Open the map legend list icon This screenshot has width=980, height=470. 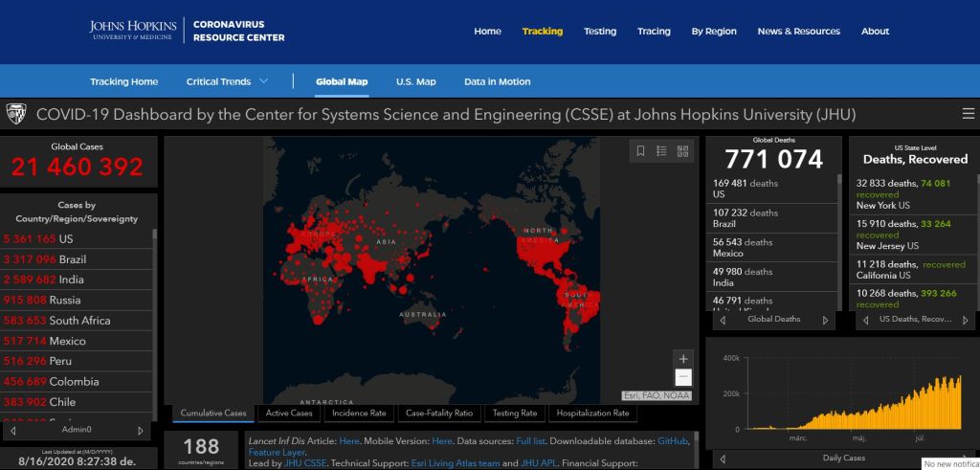[x=661, y=150]
